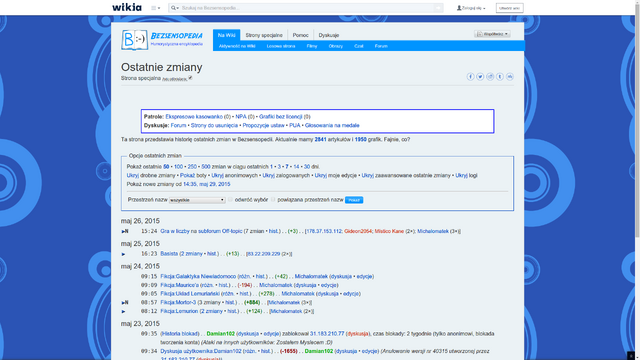Toggle Pokaż boty option
640x360 pixels.
(187, 175)
